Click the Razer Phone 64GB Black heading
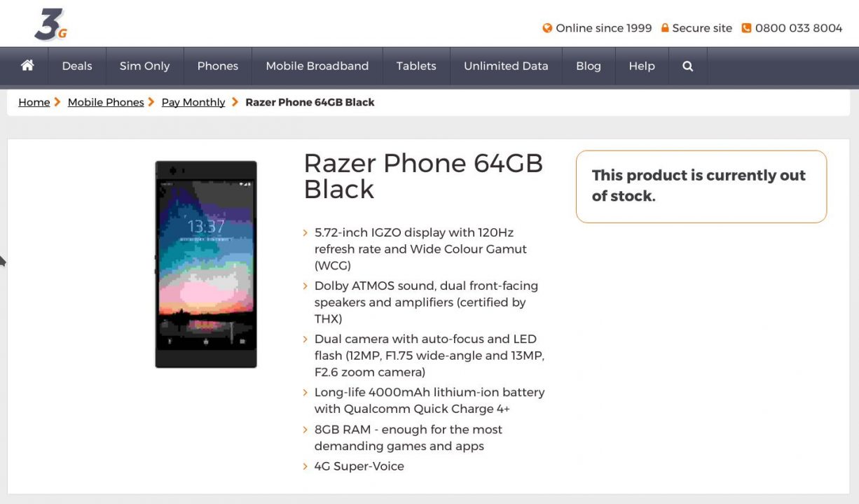 pos(423,176)
